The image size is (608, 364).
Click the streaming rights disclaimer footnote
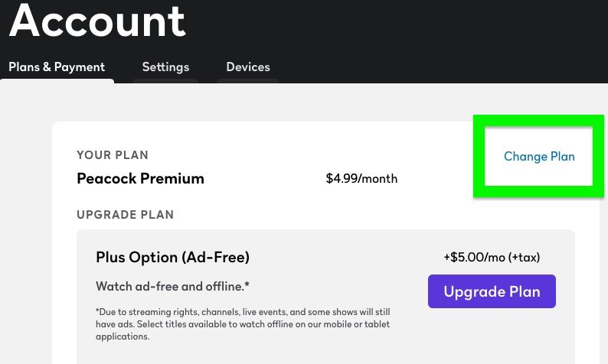pyautogui.click(x=243, y=324)
